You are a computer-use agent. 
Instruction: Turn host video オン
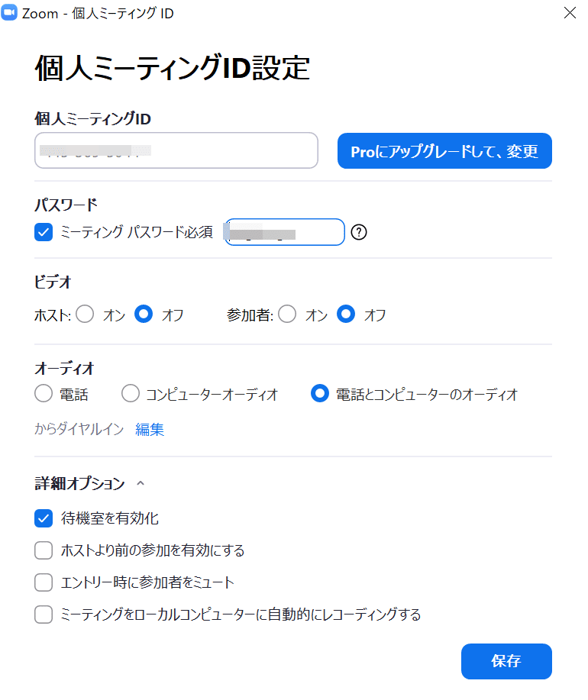click(85, 314)
